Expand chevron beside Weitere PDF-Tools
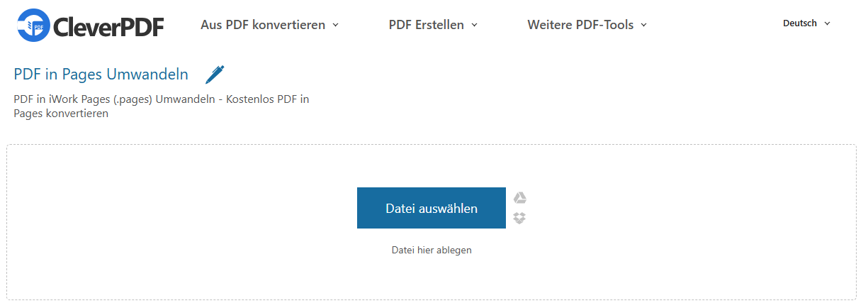The width and height of the screenshot is (868, 308). pyautogui.click(x=644, y=25)
